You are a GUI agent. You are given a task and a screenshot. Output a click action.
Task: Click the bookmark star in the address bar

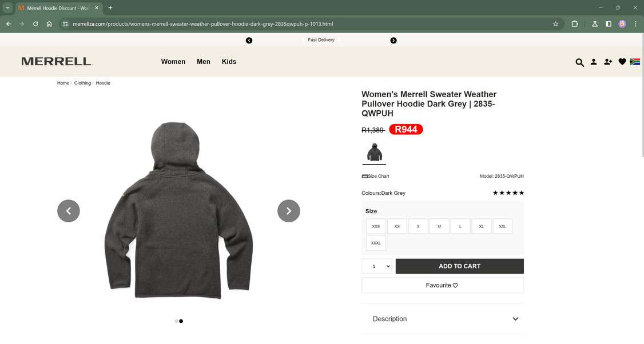[x=555, y=24]
